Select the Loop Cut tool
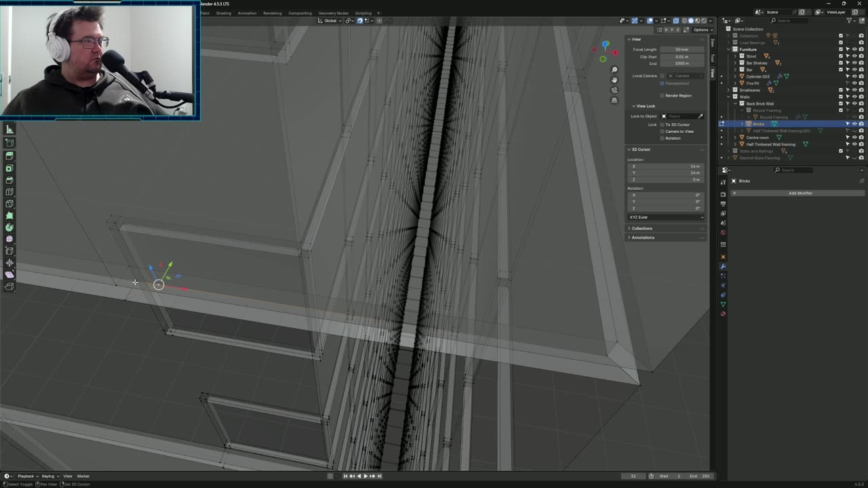 9,192
